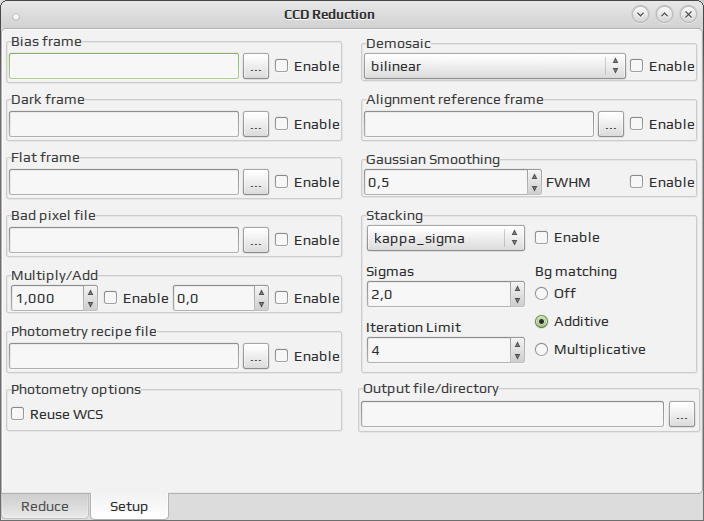Select Multiplicative Bg matching option
This screenshot has width=704, height=521.
pyautogui.click(x=541, y=349)
